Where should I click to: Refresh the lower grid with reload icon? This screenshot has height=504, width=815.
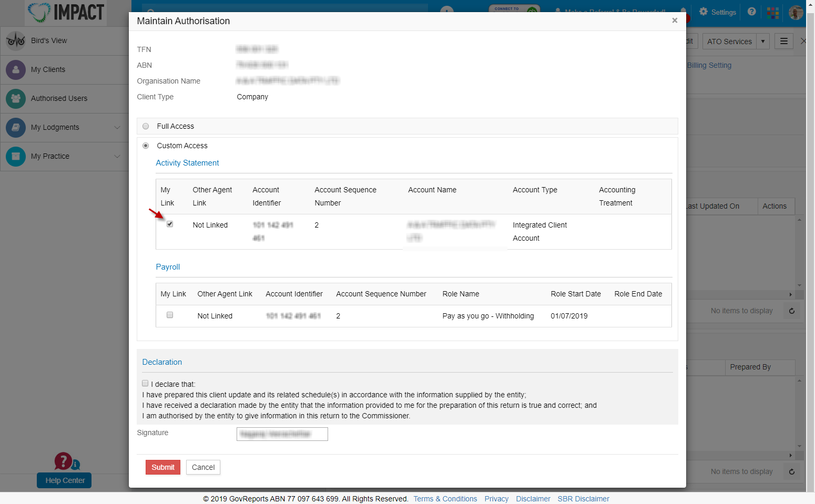(791, 471)
